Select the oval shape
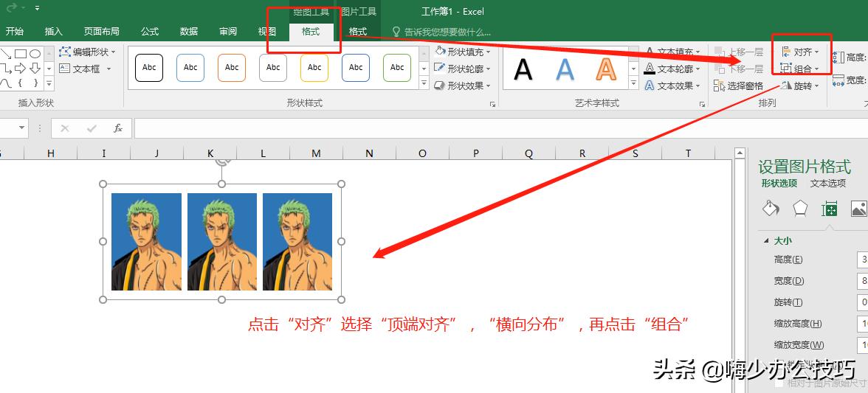868x393 pixels. tap(35, 54)
